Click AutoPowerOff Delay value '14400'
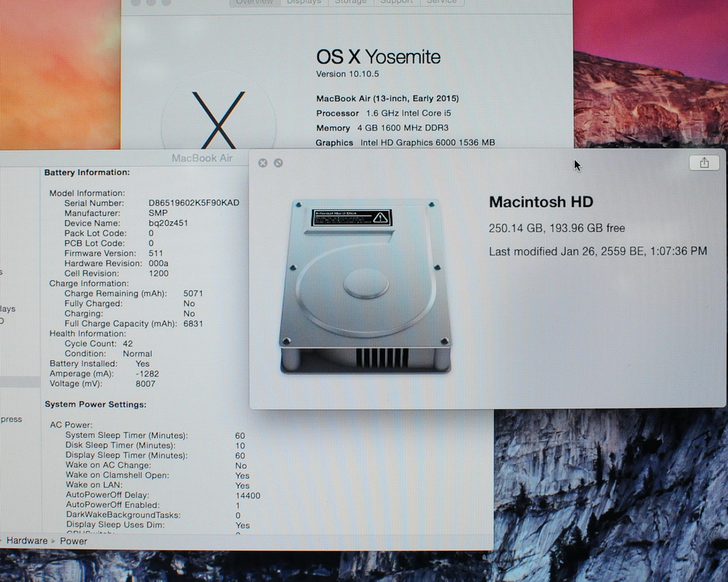This screenshot has height=582, width=728. click(248, 496)
